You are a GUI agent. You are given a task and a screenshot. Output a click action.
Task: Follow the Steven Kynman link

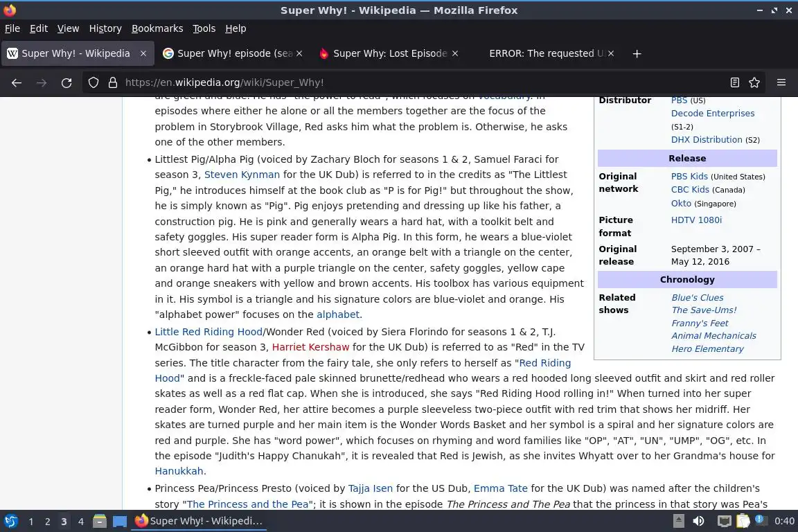click(242, 175)
